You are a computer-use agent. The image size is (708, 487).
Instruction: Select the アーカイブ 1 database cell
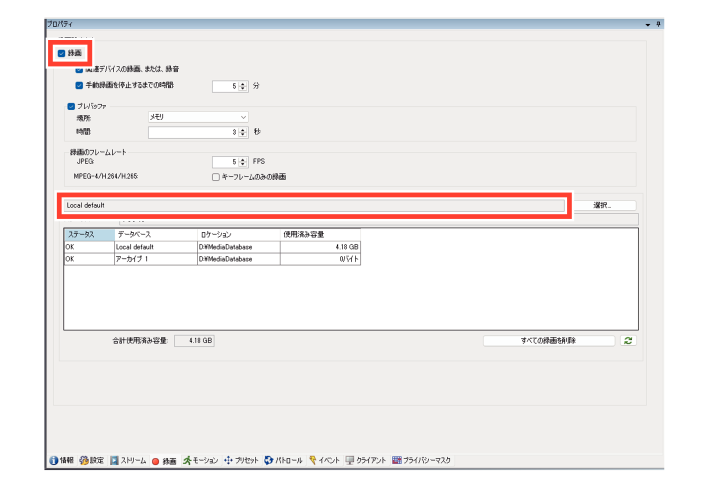point(156,259)
